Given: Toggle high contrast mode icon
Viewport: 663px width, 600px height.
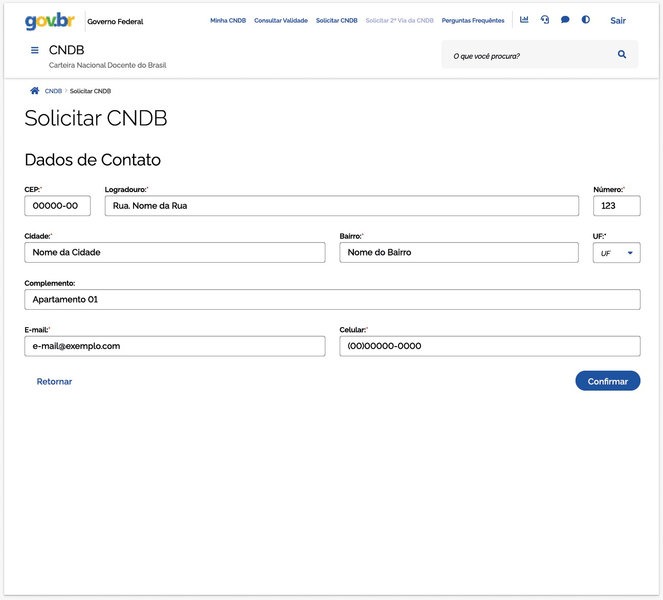Looking at the screenshot, I should pos(586,20).
